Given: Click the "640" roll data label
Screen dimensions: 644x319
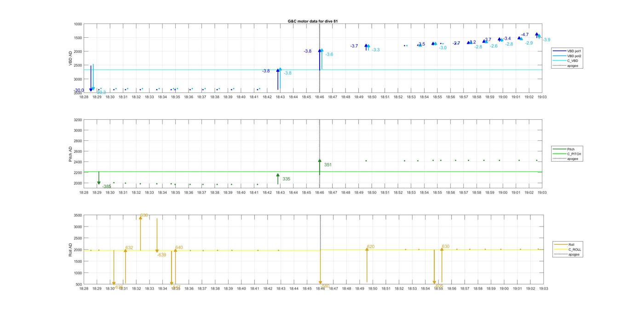Looking at the screenshot, I should click(179, 248).
